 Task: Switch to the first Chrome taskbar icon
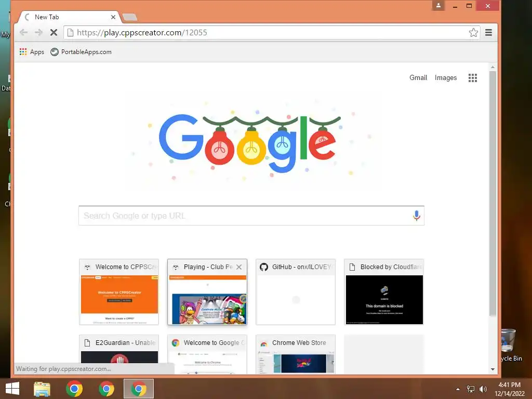click(x=74, y=389)
